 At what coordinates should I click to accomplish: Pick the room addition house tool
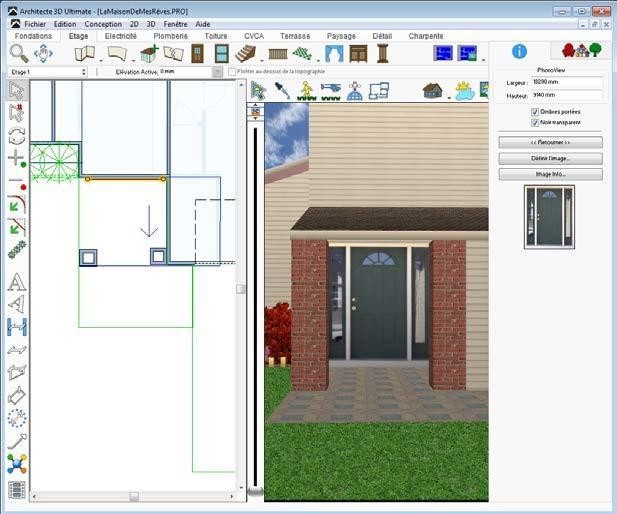point(150,53)
